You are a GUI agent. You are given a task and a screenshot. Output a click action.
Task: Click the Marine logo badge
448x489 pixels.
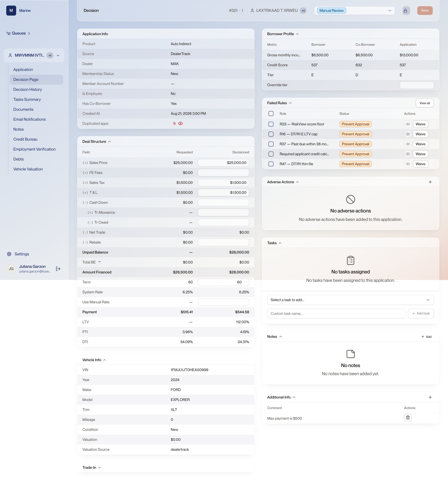coord(11,10)
